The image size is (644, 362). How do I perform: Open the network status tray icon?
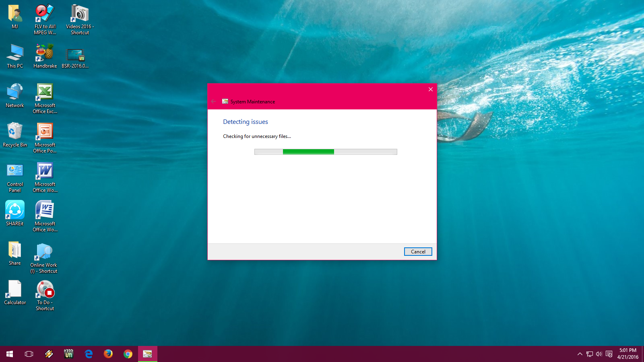(x=590, y=354)
